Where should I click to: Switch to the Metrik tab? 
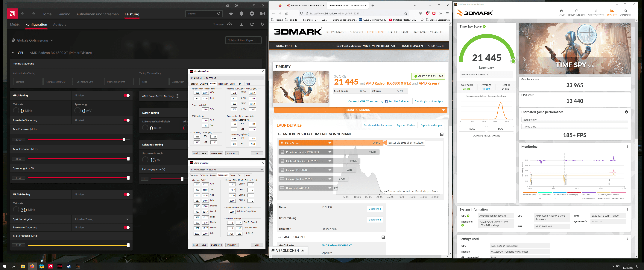click(15, 24)
